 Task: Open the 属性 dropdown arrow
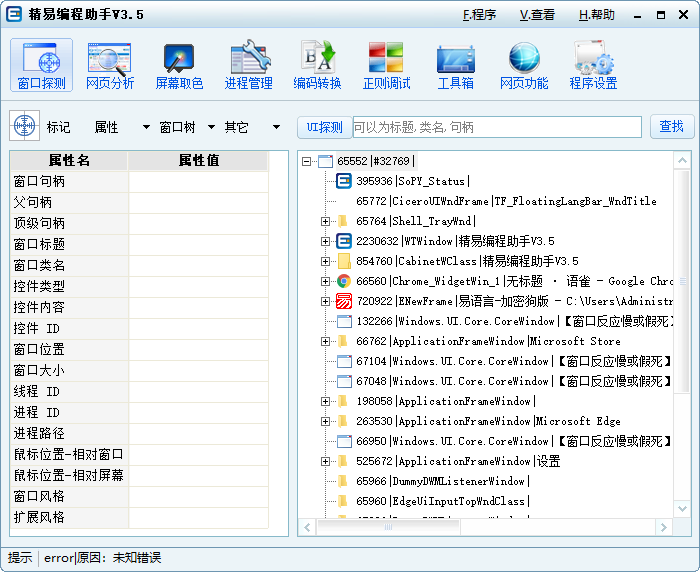click(146, 127)
